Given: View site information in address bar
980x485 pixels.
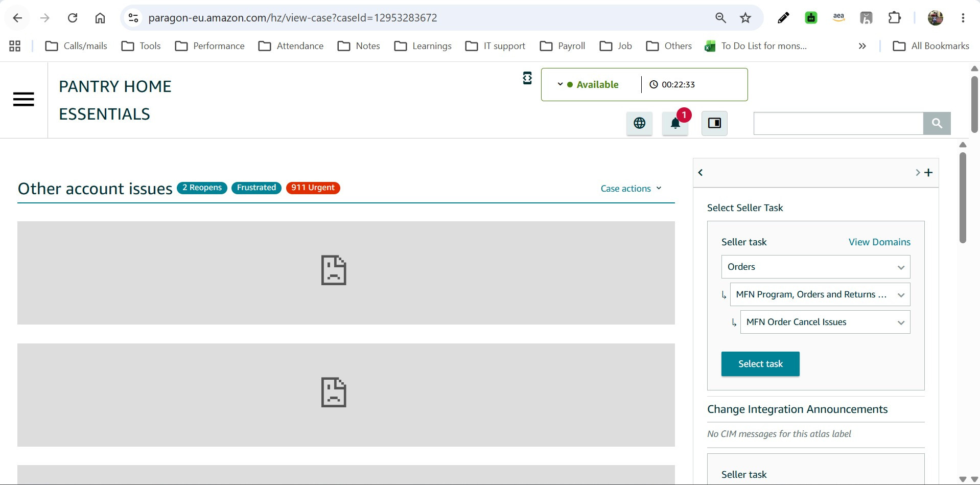Looking at the screenshot, I should click(133, 18).
